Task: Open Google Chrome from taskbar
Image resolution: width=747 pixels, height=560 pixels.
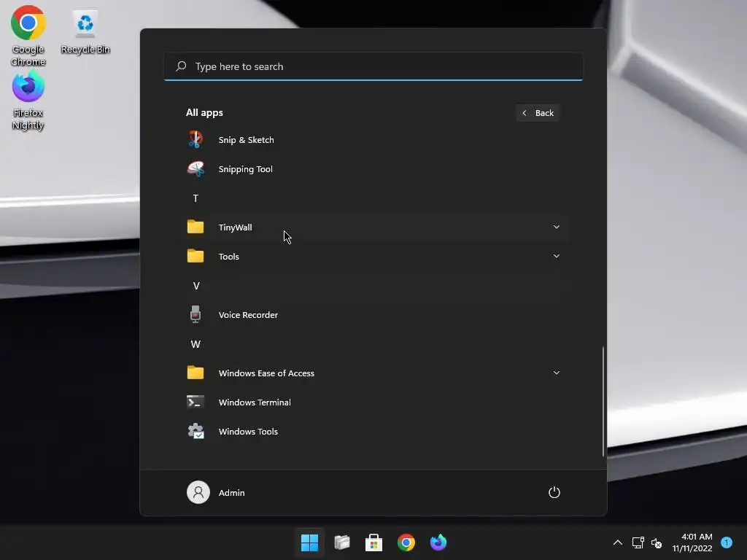Action: click(x=406, y=542)
